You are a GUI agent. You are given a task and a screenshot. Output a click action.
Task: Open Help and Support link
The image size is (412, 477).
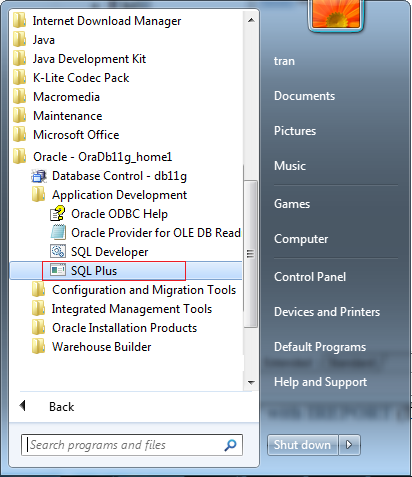pos(320,382)
